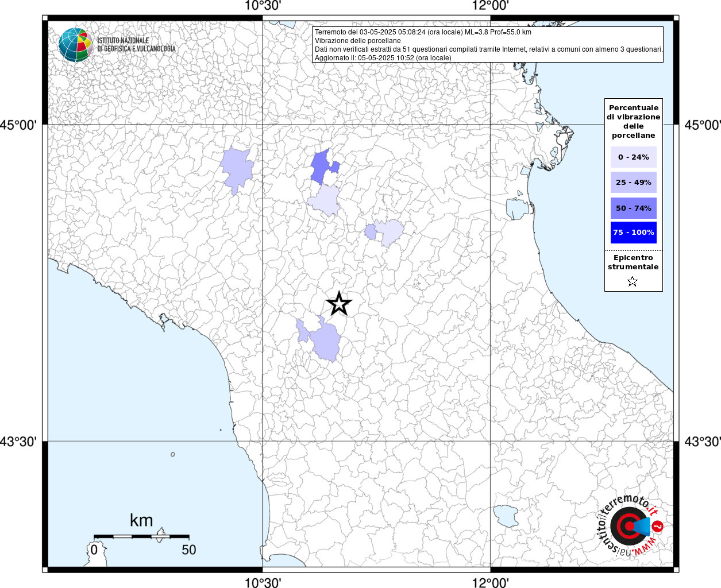Viewport: 721px width, 588px height.
Task: Click the top 12°00' longitude label
Action: tap(490, 6)
